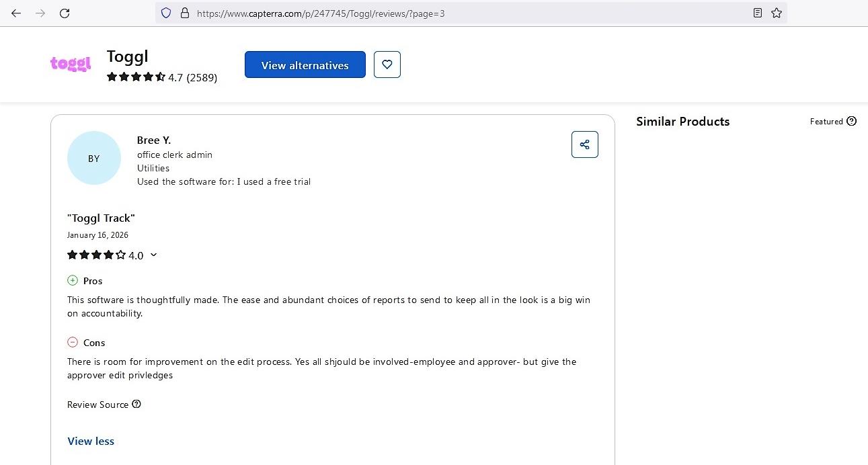Click 'I used a free trial' text
The width and height of the screenshot is (868, 465).
click(274, 181)
